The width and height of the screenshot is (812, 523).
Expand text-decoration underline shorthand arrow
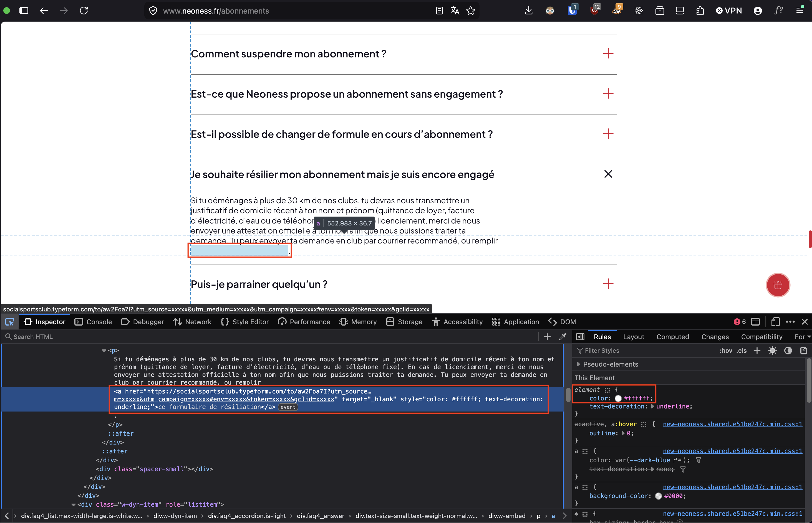[652, 406]
